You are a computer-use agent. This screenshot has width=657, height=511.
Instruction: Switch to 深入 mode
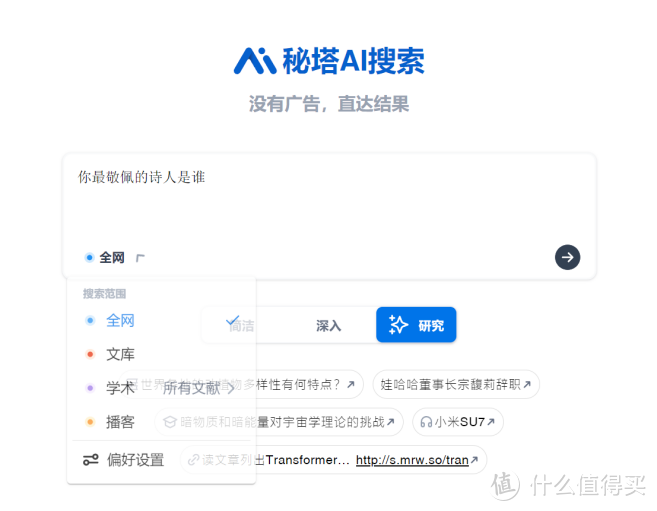328,325
